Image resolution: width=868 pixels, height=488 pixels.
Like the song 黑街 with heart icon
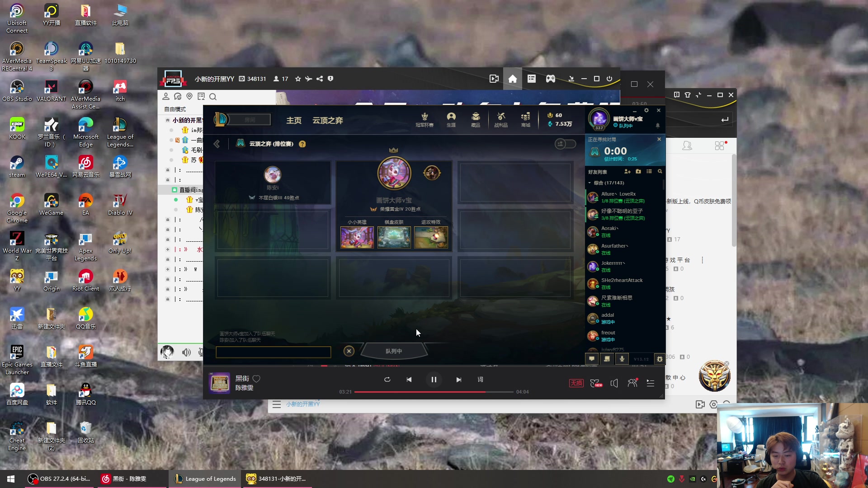click(x=256, y=379)
